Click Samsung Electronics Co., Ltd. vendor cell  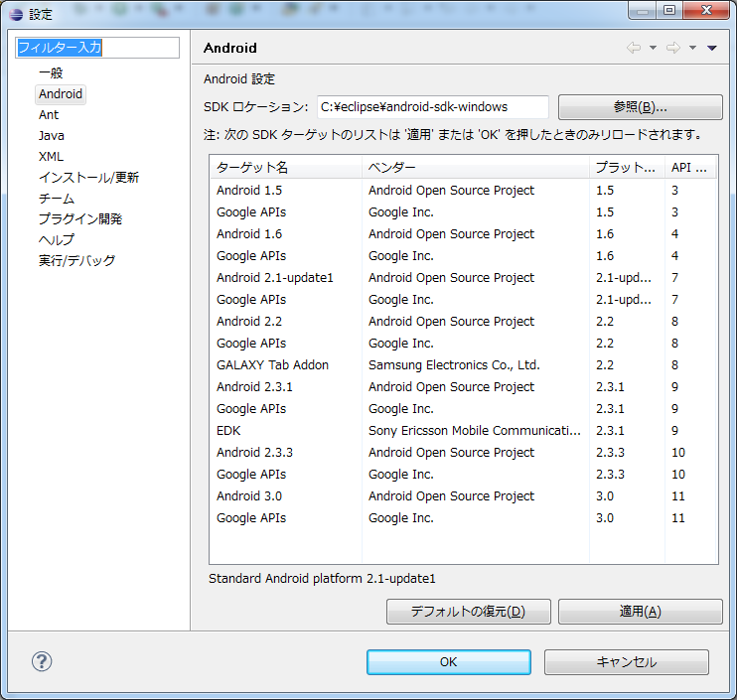tap(454, 365)
